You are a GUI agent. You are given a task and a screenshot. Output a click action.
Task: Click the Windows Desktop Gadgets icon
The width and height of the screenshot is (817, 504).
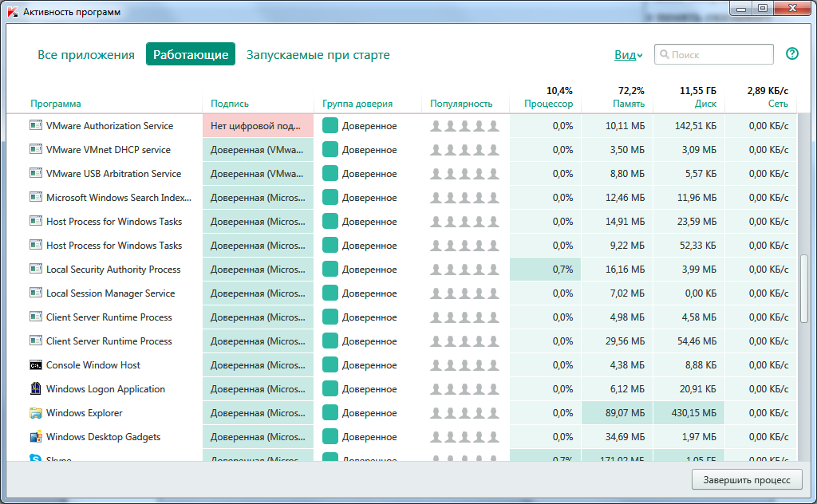tap(36, 437)
